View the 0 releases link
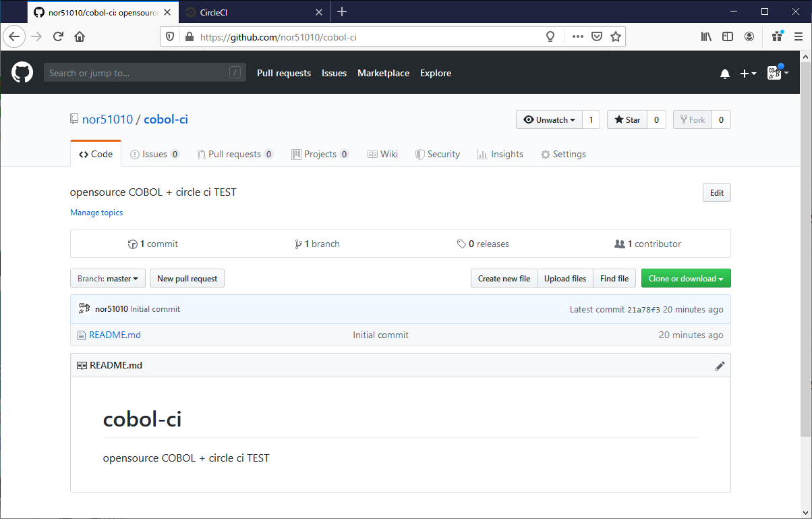Viewport: 812px width, 519px height. 483,244
